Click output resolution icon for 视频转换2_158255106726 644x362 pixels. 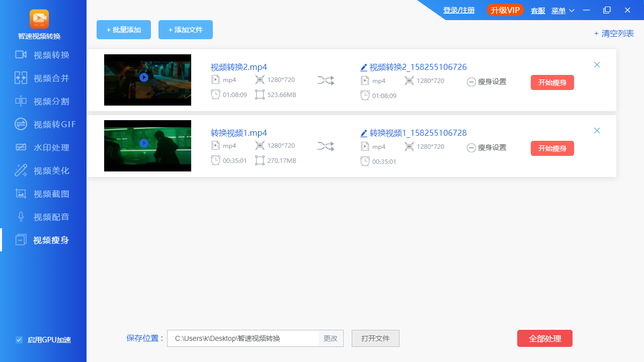(409, 80)
